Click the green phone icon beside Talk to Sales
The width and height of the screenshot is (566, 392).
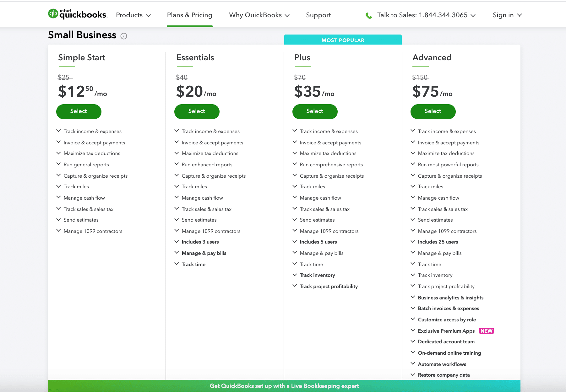click(x=368, y=15)
